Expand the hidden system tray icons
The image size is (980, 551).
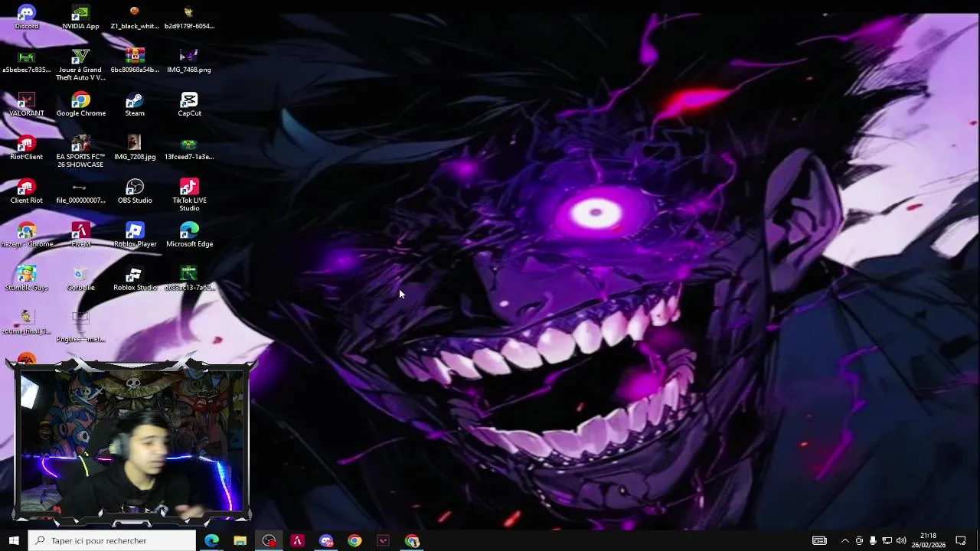pos(844,540)
